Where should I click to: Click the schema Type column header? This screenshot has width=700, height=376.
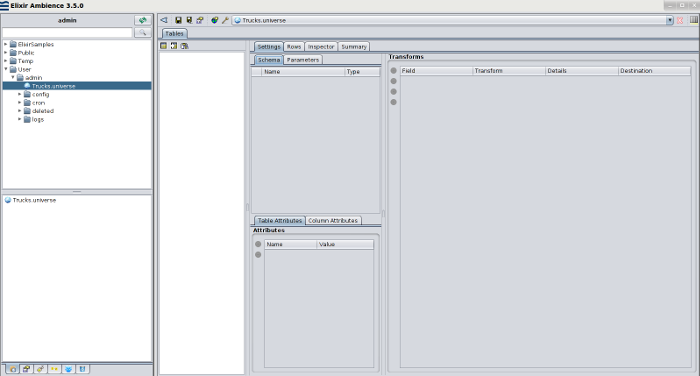click(x=362, y=71)
